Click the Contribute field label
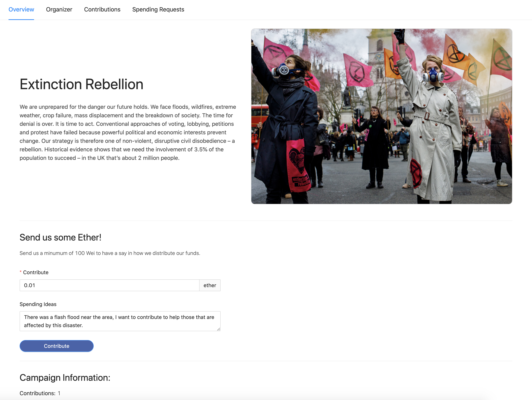 coord(36,272)
